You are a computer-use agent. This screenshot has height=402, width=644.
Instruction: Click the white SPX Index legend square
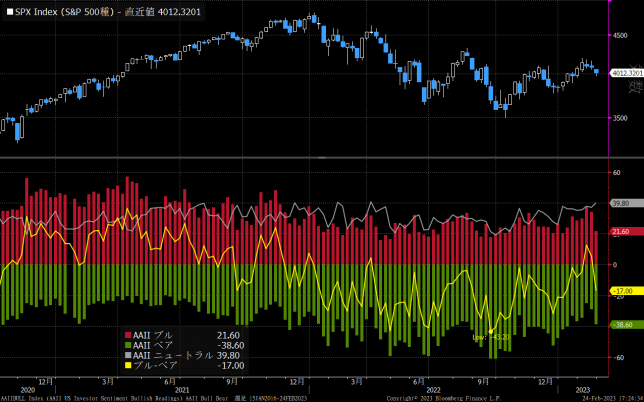(10, 12)
